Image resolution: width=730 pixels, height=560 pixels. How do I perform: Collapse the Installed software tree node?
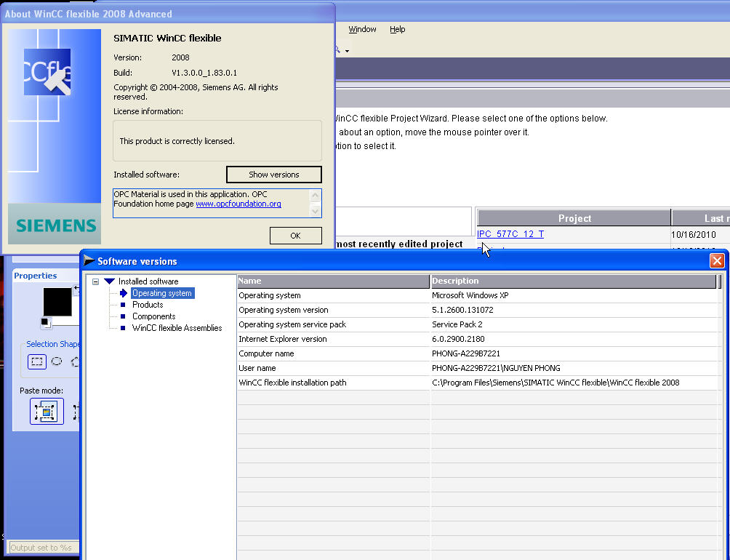(96, 281)
